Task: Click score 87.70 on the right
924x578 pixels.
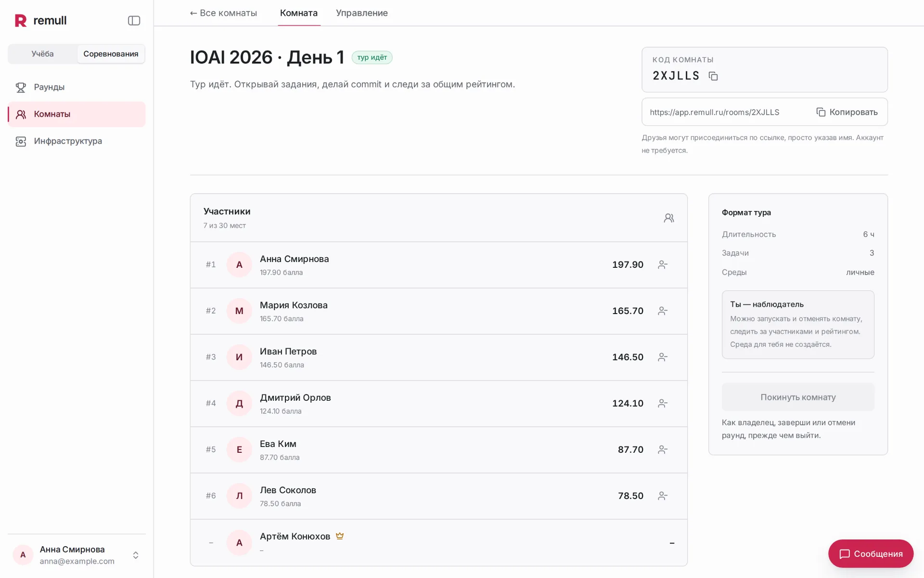Action: click(x=630, y=449)
